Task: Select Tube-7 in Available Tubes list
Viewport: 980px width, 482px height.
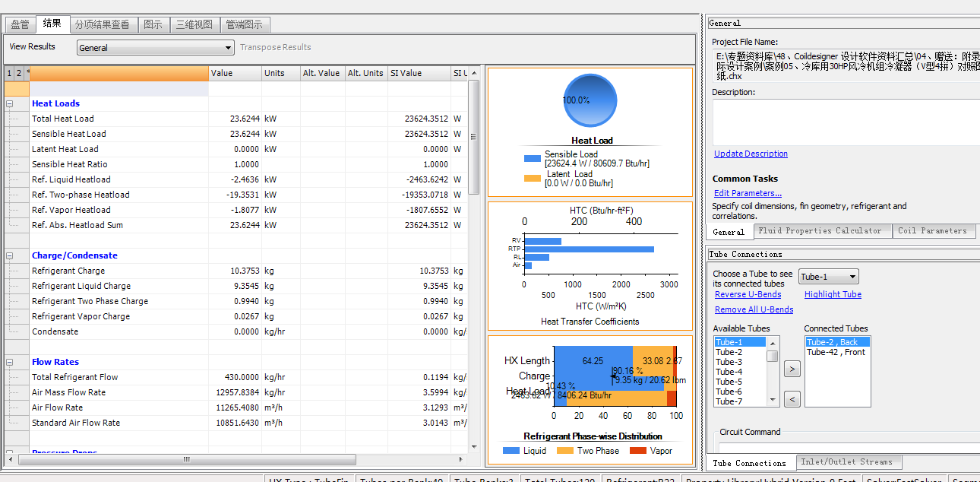Action: (x=740, y=401)
